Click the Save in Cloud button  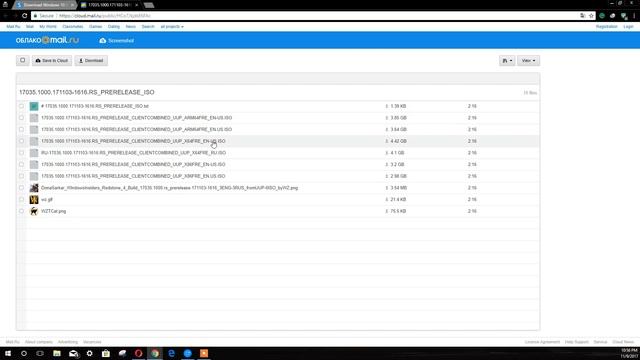tap(52, 60)
